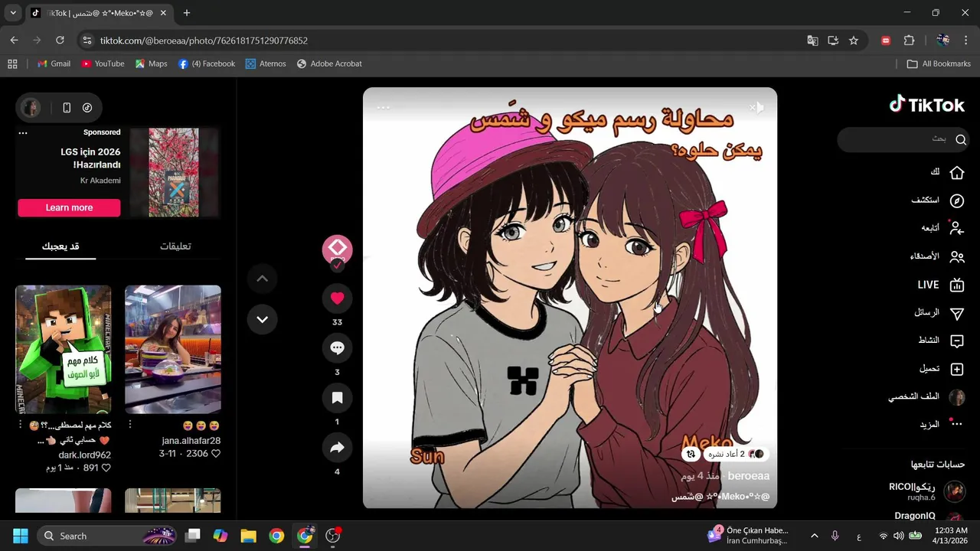980x551 pixels.
Task: Open the beroeaa username link
Action: pyautogui.click(x=748, y=476)
